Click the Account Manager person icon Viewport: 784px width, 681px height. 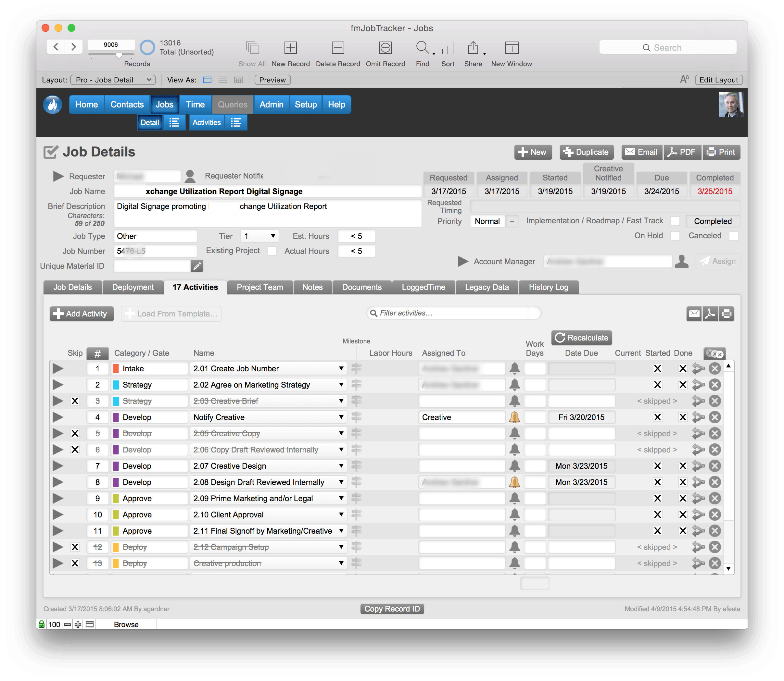(x=682, y=261)
